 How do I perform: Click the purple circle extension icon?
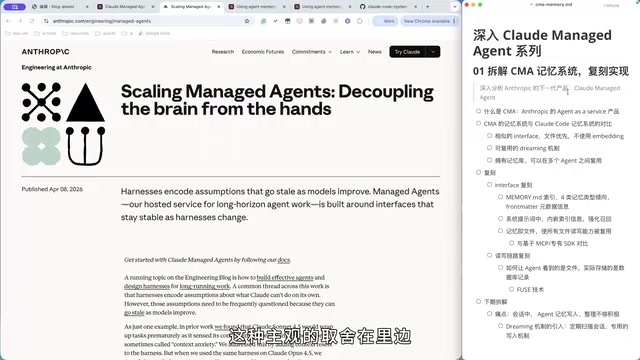point(347,21)
